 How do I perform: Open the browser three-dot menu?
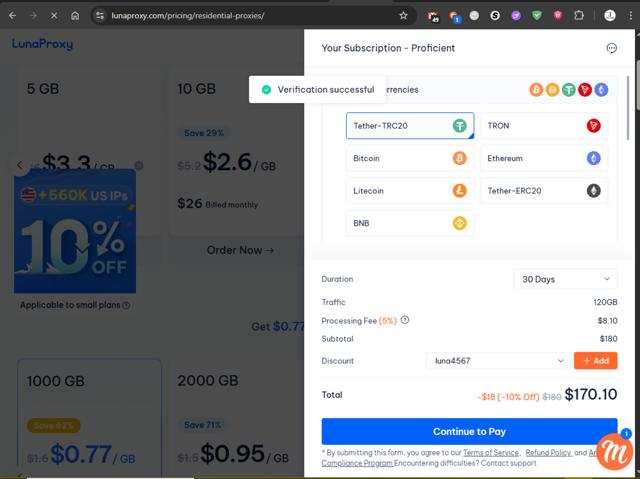pos(631,16)
